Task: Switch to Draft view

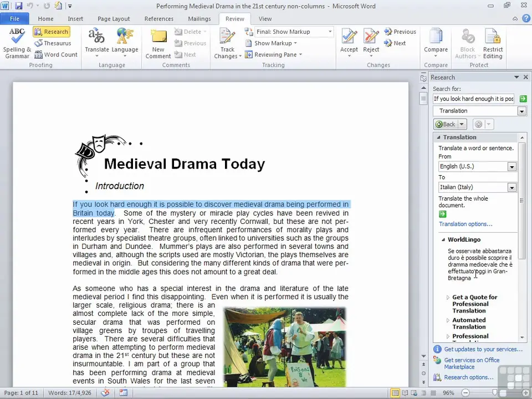Action: 433,393
